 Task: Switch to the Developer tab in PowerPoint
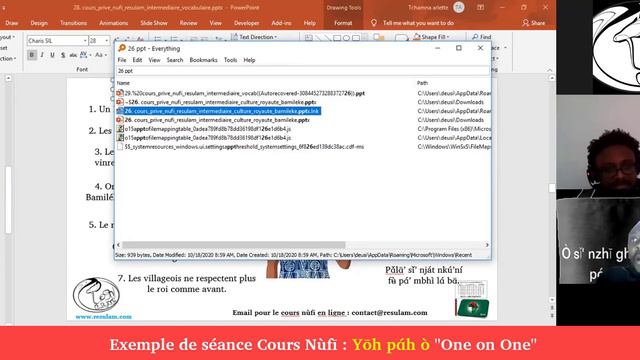tap(247, 23)
